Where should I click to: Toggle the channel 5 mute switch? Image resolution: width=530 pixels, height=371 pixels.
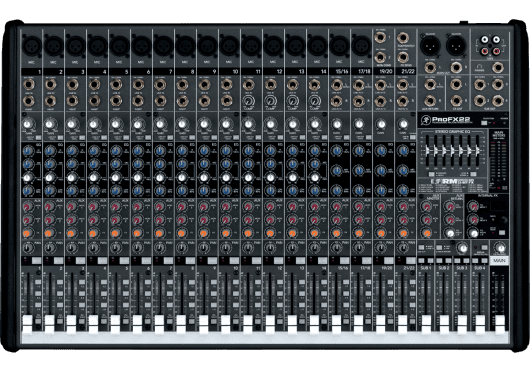[124, 261]
